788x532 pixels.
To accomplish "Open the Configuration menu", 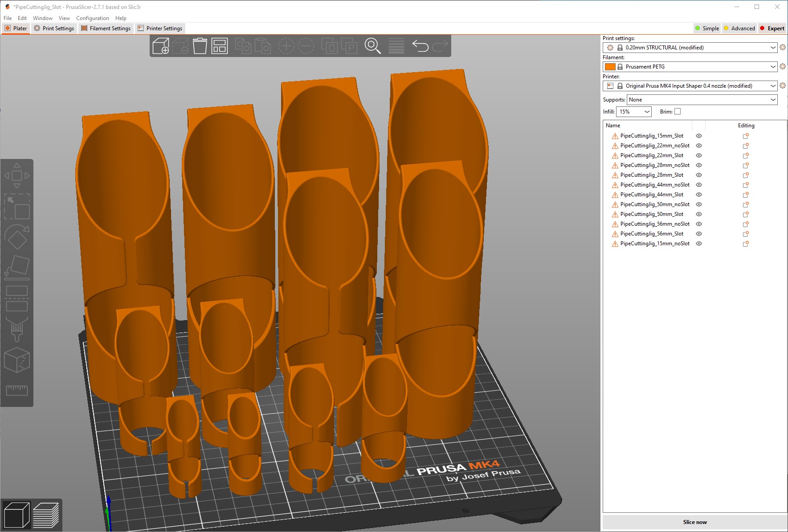I will click(93, 18).
